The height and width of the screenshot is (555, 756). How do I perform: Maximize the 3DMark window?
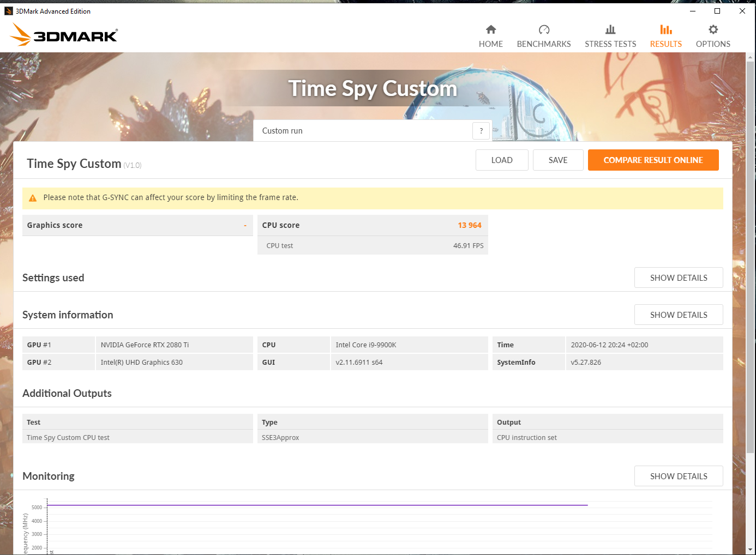point(717,11)
